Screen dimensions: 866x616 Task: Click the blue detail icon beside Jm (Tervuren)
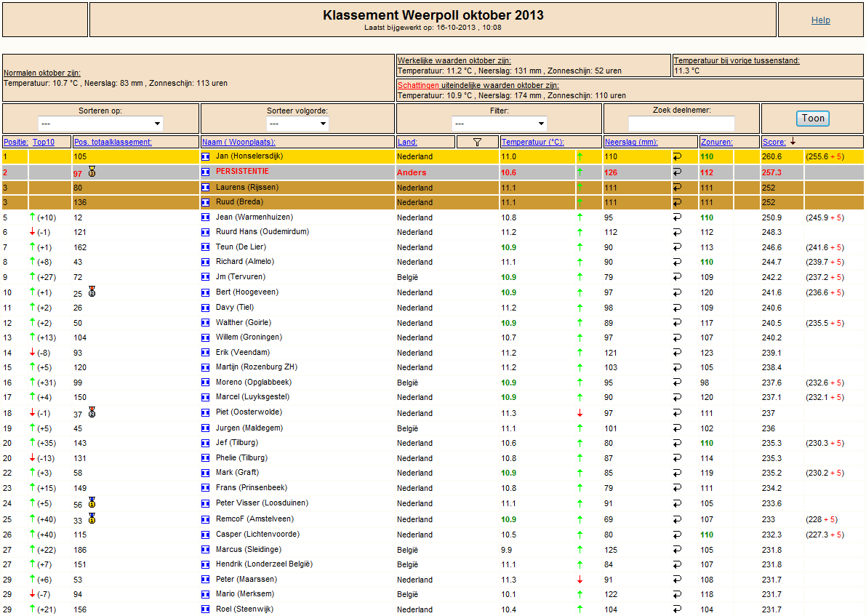pos(206,277)
